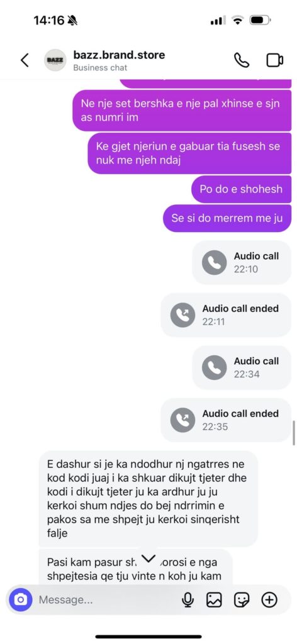This screenshot has height=644, width=297.
Task: Select the 'Po do e shohesh' message bubble
Action: [x=241, y=189]
